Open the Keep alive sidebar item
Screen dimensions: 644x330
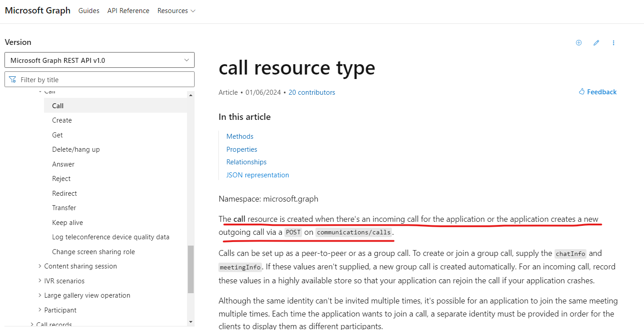[x=67, y=223]
